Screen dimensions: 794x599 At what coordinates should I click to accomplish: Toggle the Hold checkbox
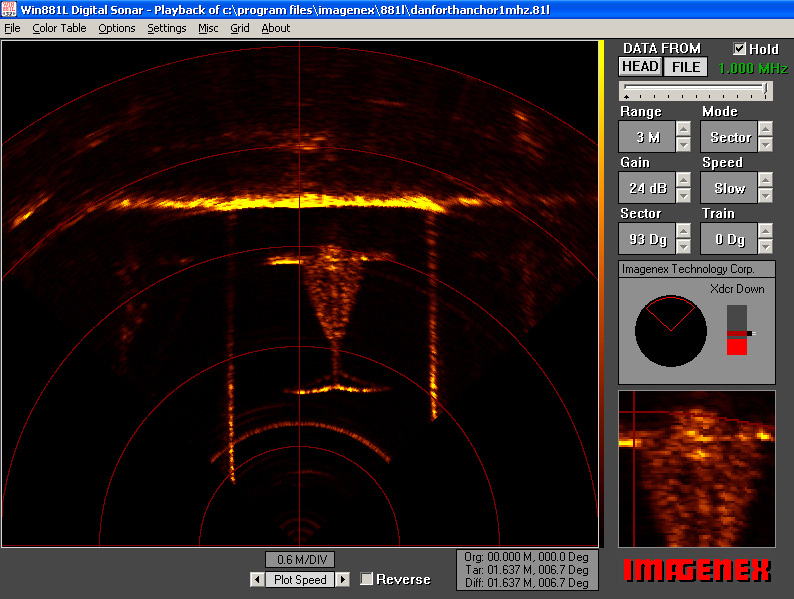tap(739, 49)
